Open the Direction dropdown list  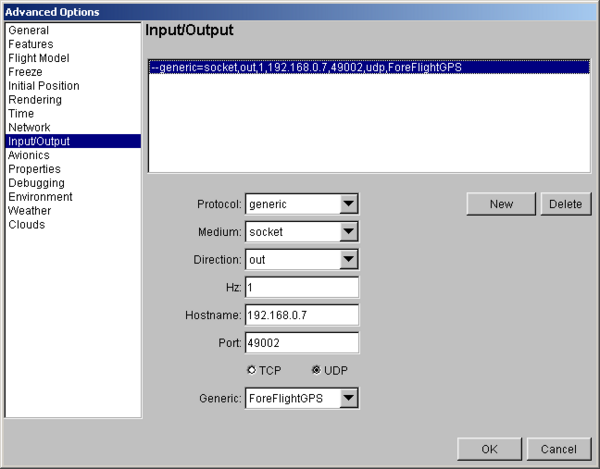point(348,259)
